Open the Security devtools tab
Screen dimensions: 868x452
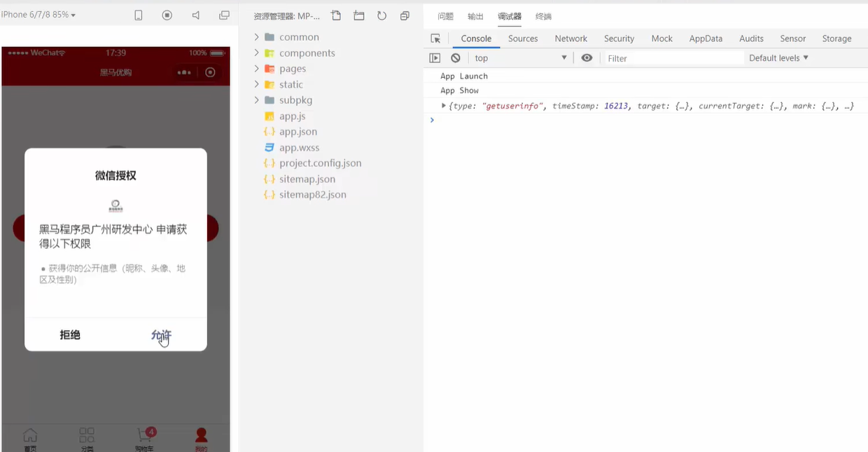[619, 39]
